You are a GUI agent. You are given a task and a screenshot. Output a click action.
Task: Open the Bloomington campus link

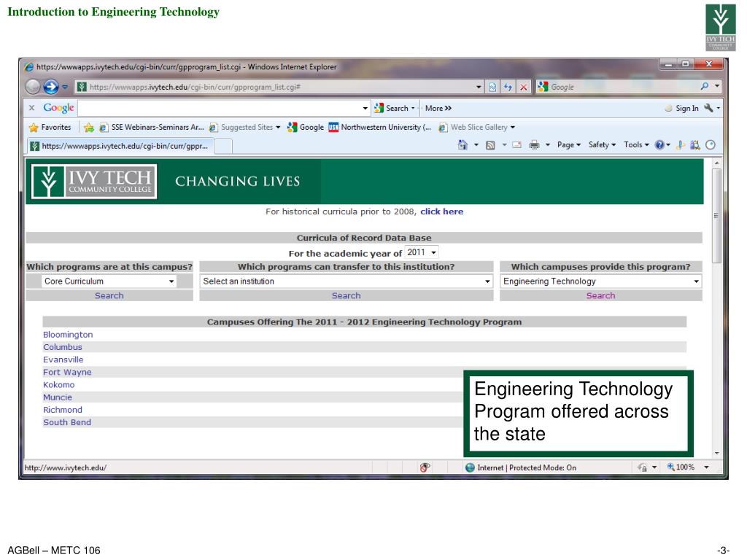tap(68, 335)
